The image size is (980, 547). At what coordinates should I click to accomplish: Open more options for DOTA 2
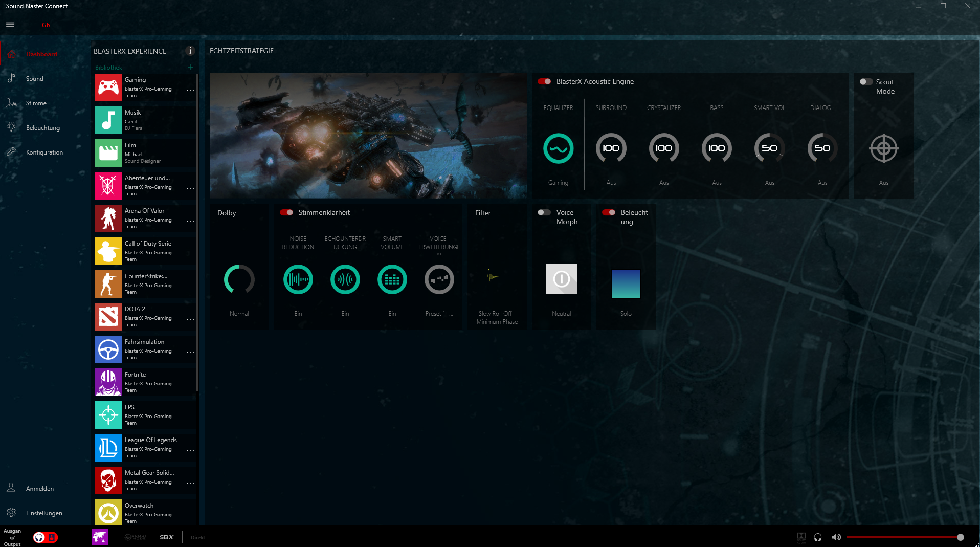[x=190, y=319]
